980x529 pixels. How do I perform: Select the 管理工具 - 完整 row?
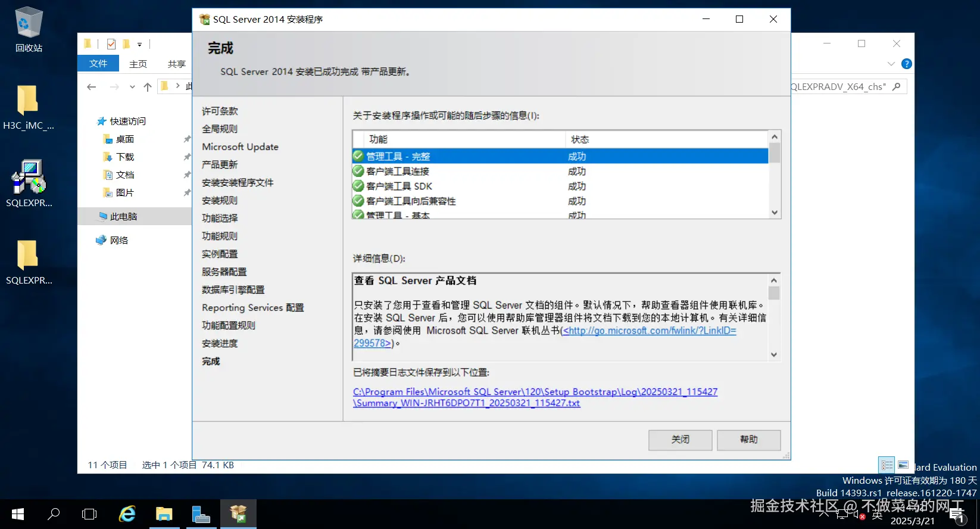pos(560,156)
